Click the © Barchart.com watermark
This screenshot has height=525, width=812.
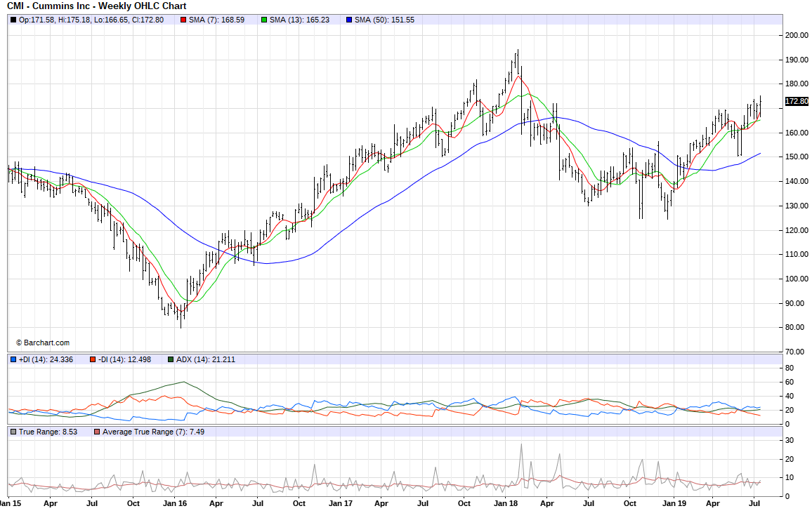[x=43, y=343]
